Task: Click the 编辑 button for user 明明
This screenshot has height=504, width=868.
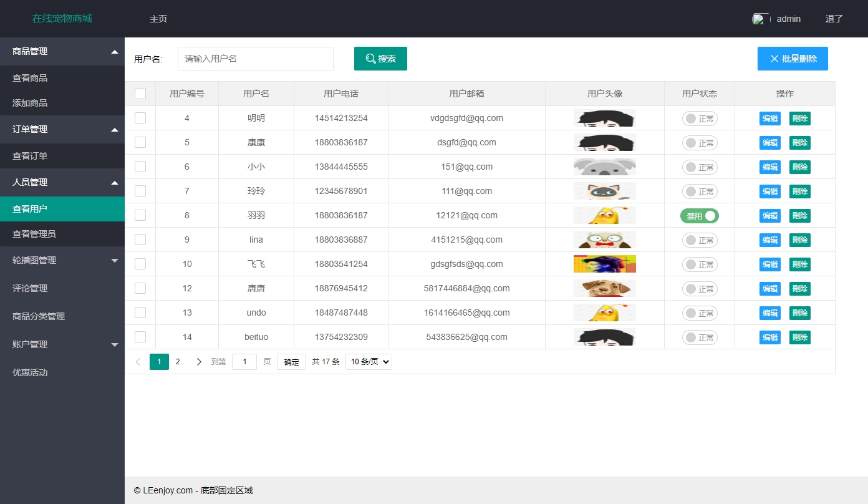Action: 769,118
